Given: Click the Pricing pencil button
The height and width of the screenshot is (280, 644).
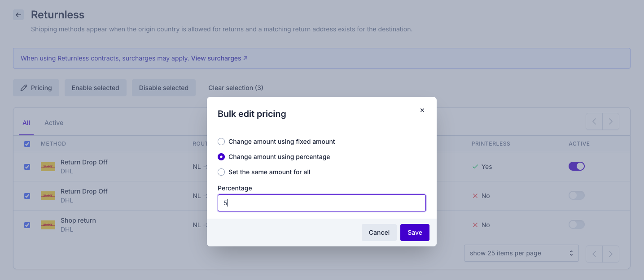Looking at the screenshot, I should [x=36, y=88].
